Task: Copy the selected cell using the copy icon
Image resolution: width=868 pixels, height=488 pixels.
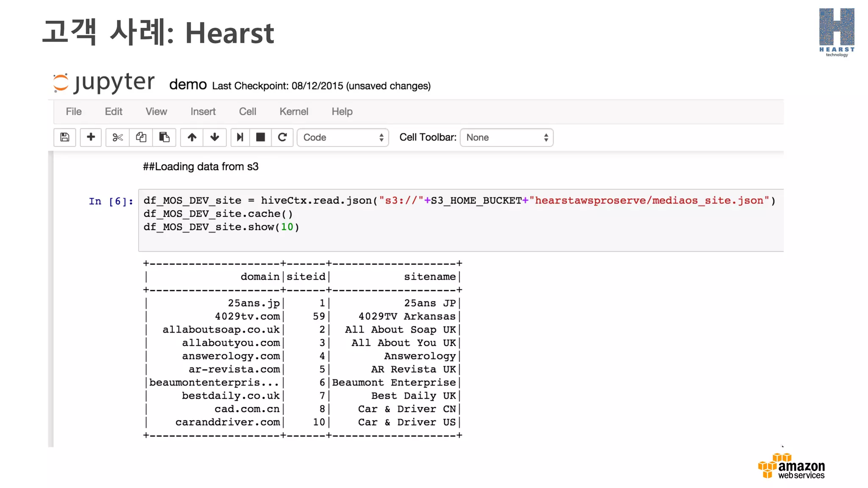Action: click(x=141, y=137)
